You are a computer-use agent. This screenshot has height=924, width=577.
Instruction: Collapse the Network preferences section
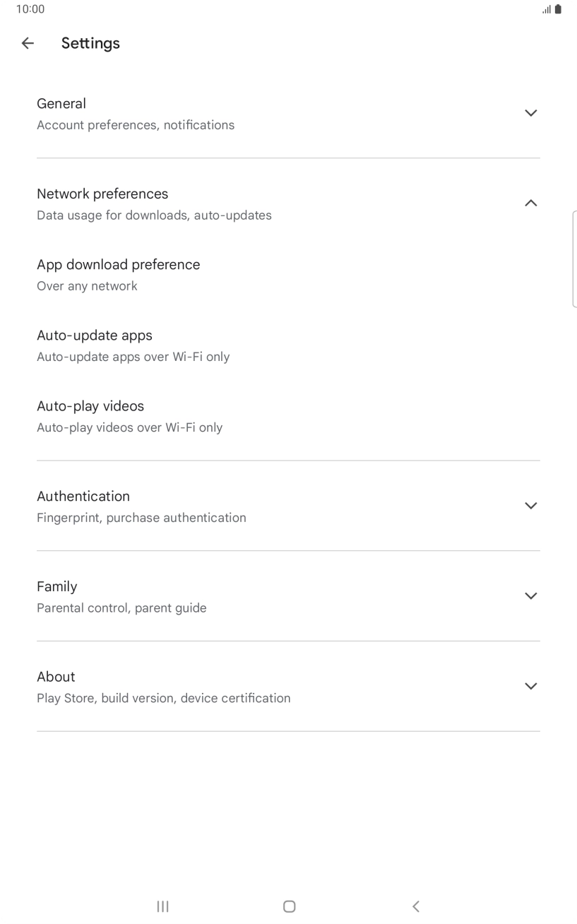point(530,203)
